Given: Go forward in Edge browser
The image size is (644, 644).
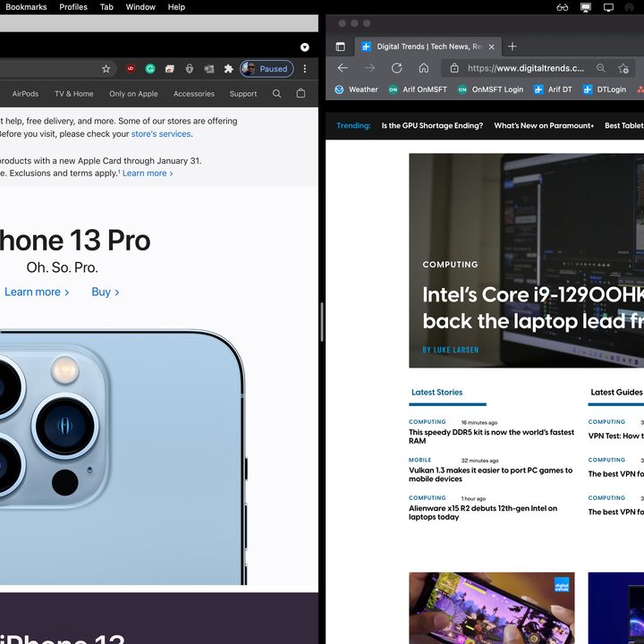Looking at the screenshot, I should [x=369, y=68].
